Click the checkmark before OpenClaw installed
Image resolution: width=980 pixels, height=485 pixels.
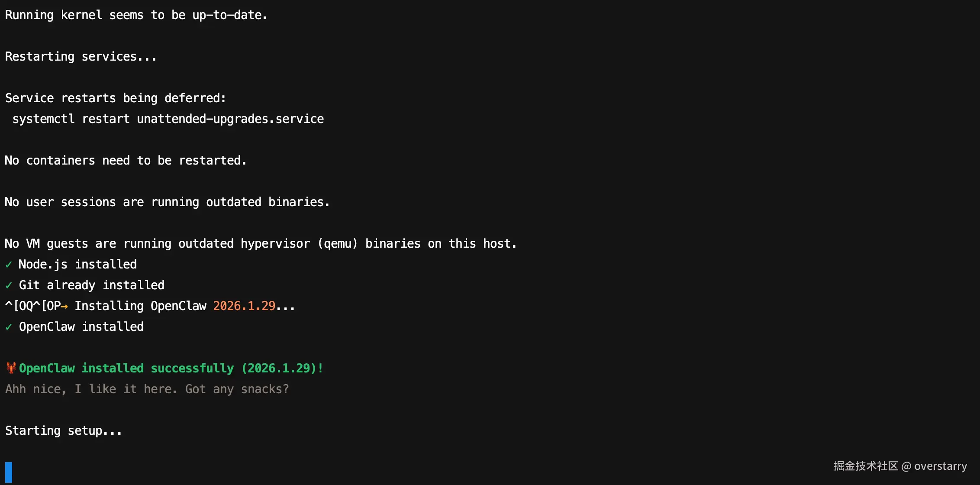click(x=9, y=327)
